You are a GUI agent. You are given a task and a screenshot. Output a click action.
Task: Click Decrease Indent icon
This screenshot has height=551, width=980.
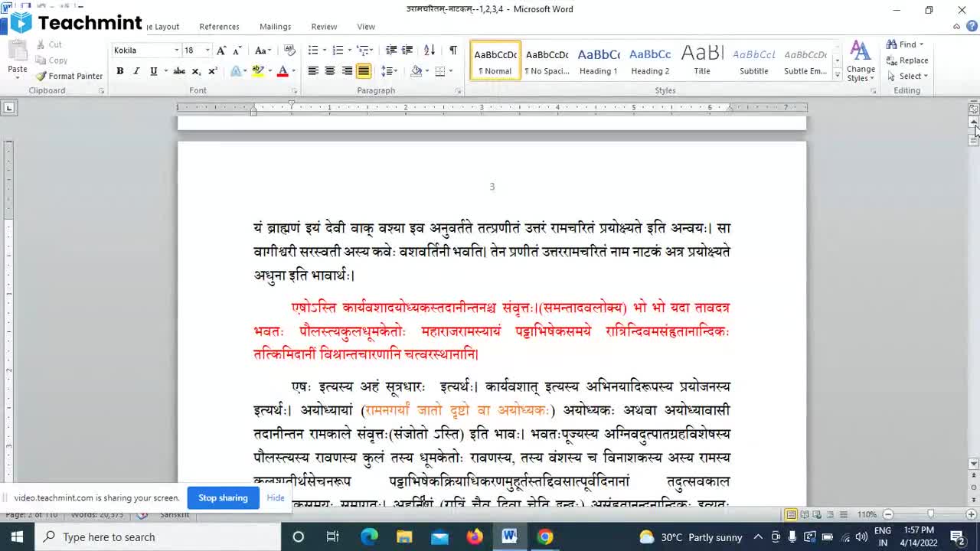point(391,51)
